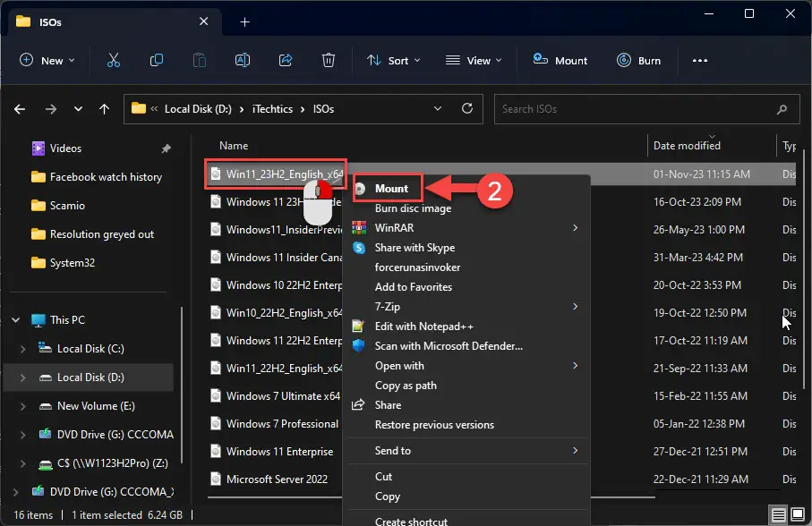Click the Cut icon in the toolbar
The height and width of the screenshot is (526, 812).
[114, 60]
